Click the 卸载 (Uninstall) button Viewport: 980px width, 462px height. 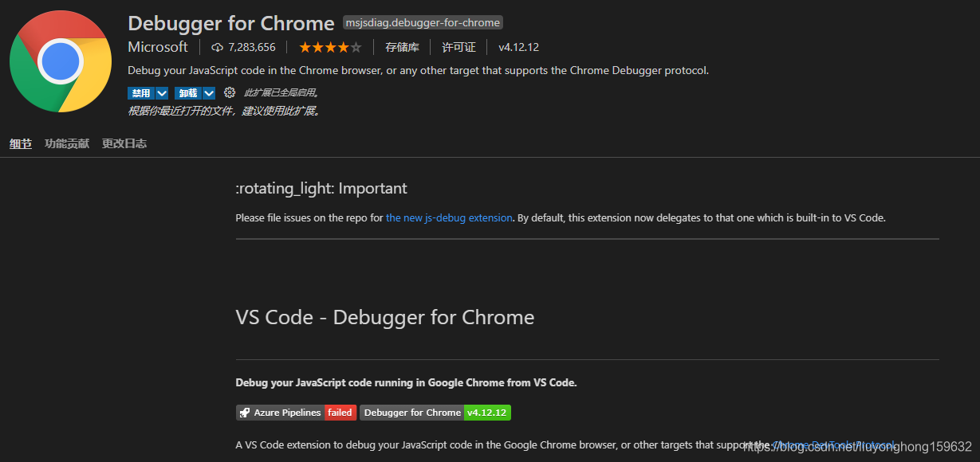[x=188, y=93]
